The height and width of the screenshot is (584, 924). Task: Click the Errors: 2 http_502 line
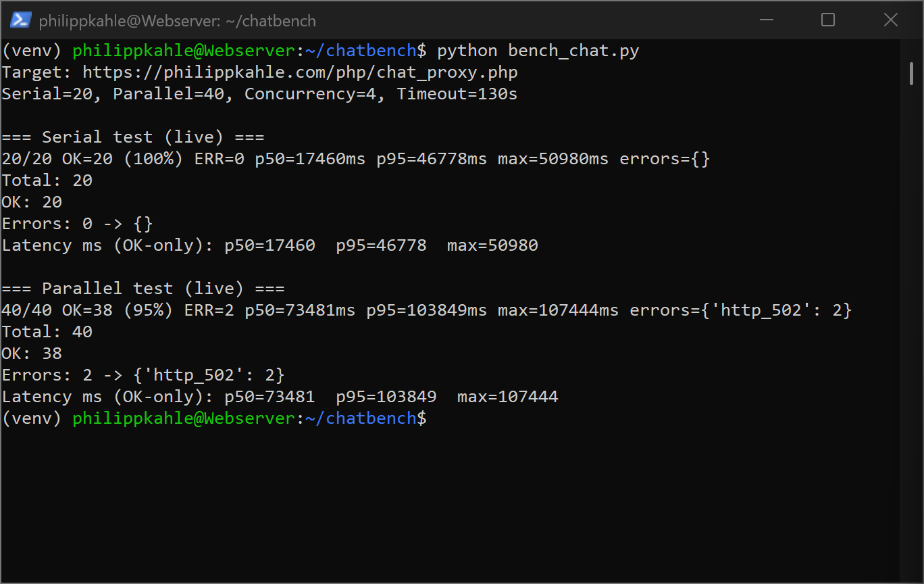pyautogui.click(x=143, y=375)
